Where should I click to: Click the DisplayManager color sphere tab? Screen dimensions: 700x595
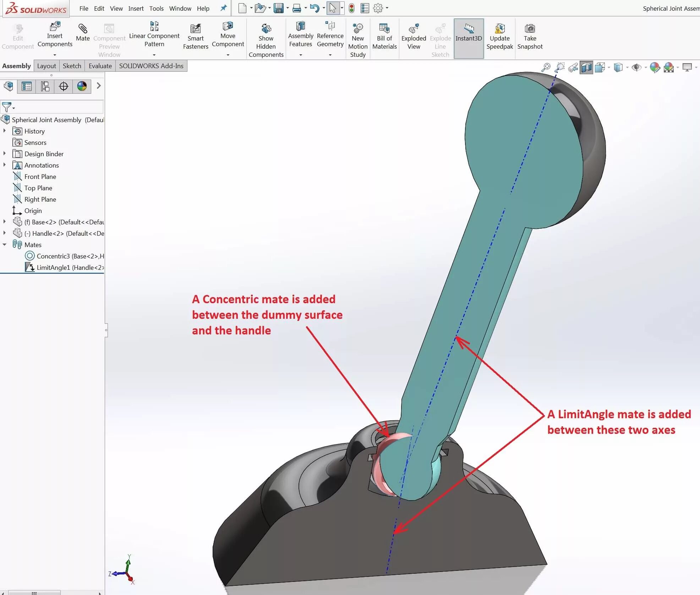tap(82, 86)
